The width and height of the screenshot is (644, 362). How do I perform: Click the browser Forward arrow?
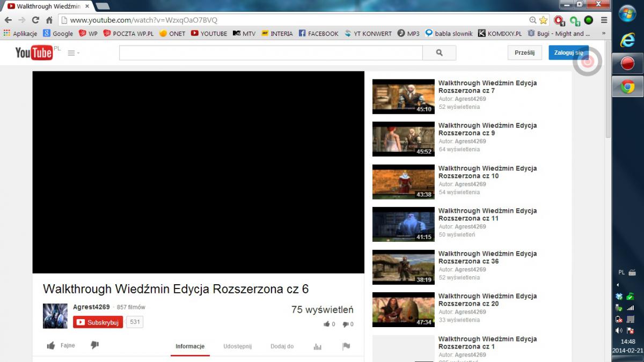pos(21,20)
